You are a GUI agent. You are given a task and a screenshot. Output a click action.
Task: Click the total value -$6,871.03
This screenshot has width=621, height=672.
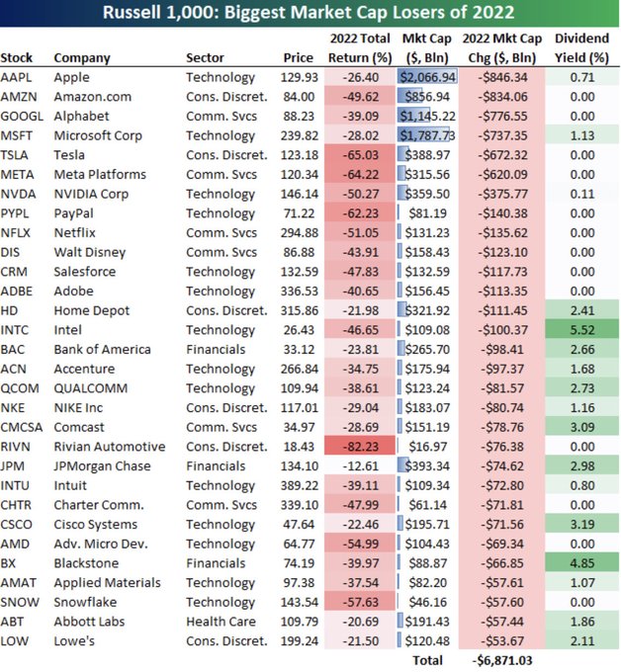[506, 661]
